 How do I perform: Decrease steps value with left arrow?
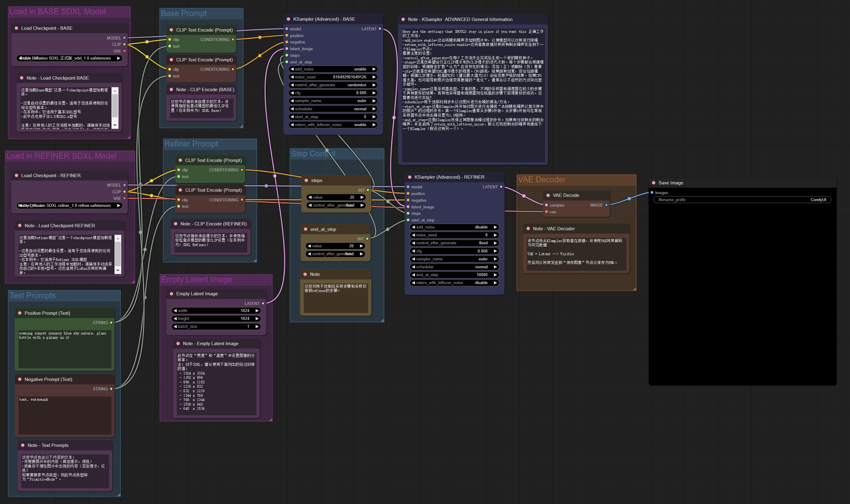coord(310,197)
